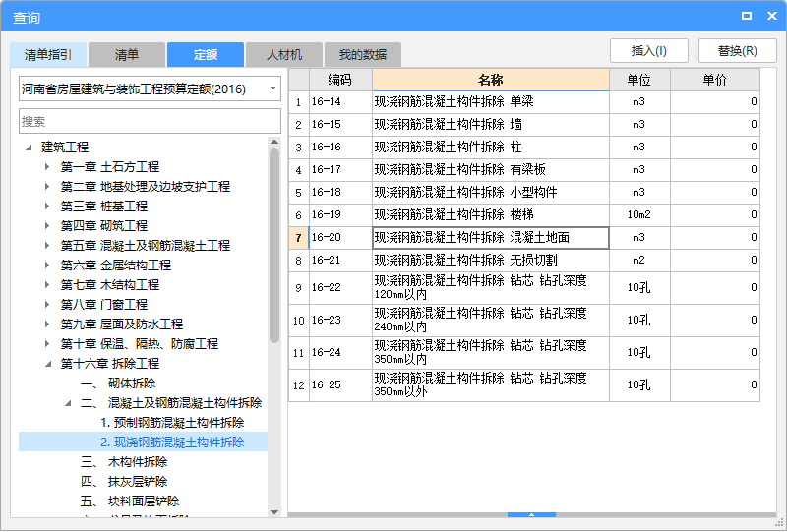Switch to the 清单指引 tab
The width and height of the screenshot is (787, 532).
(x=48, y=55)
